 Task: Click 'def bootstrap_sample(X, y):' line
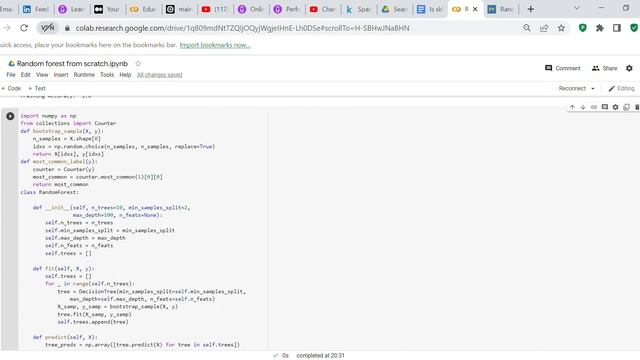(x=62, y=131)
